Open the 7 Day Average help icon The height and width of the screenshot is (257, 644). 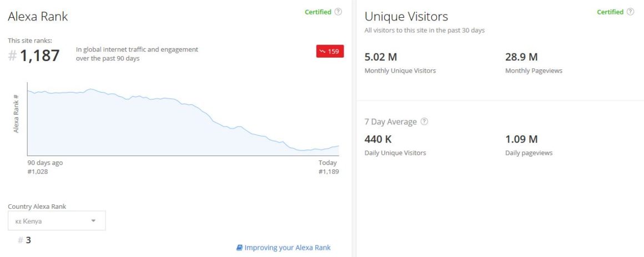[424, 122]
